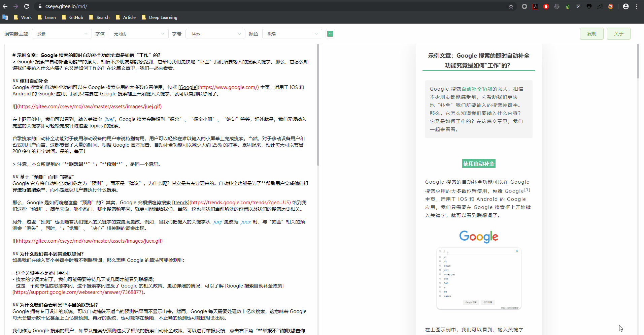View site security lock info
644x335 pixels.
(x=40, y=6)
